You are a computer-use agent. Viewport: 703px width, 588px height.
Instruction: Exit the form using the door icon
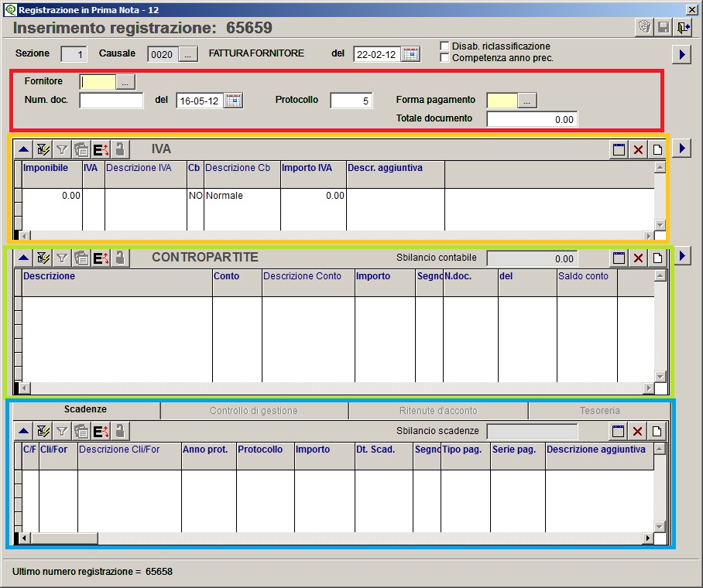pyautogui.click(x=682, y=27)
